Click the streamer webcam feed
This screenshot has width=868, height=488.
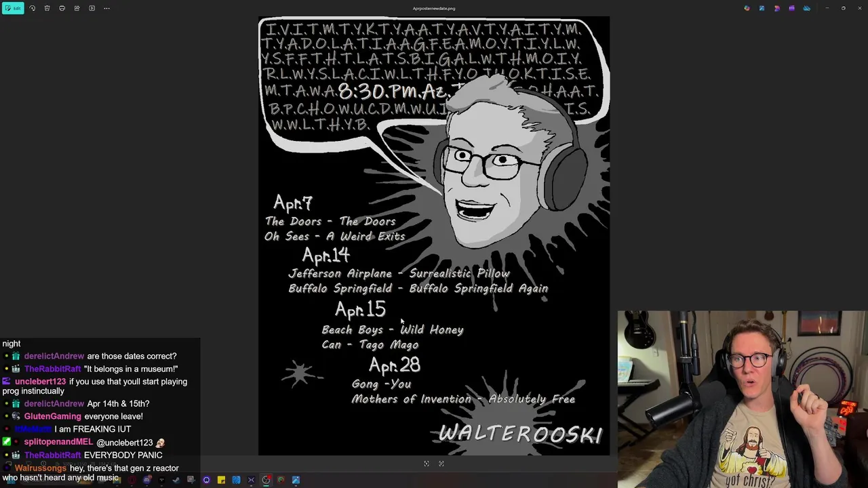pos(742,399)
